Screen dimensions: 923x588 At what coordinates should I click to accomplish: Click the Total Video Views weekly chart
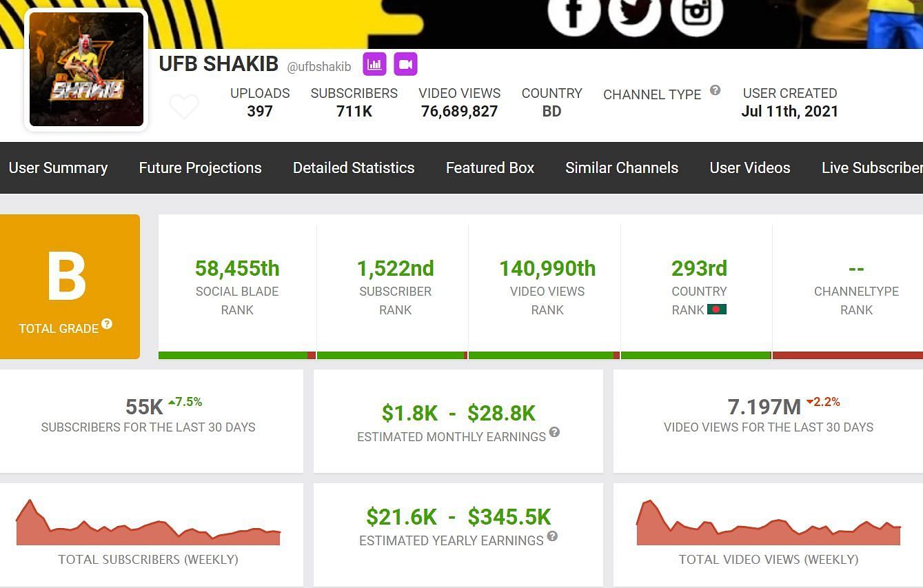point(769,523)
